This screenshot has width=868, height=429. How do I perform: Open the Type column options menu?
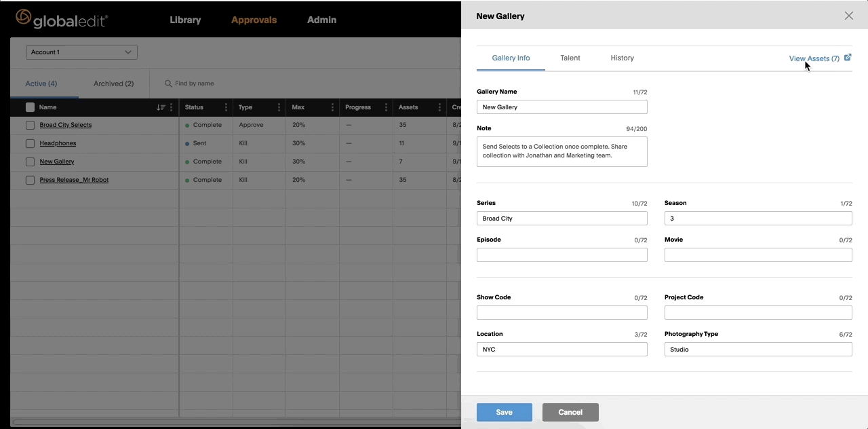279,107
